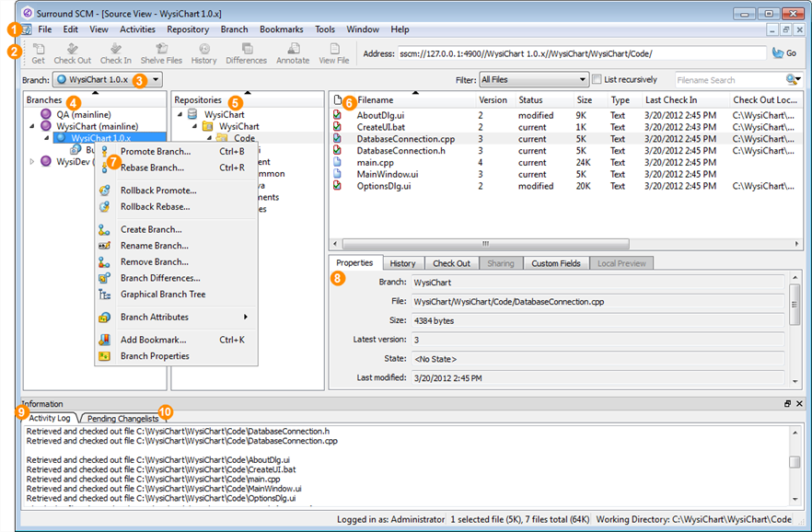Open History from the toolbar

[x=204, y=49]
